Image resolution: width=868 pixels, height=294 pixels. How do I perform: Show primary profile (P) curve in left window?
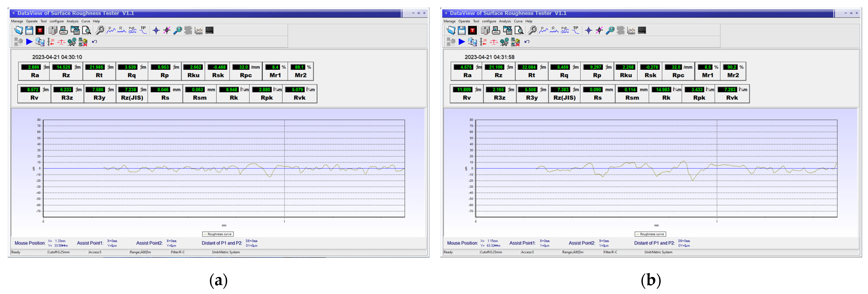click(111, 30)
